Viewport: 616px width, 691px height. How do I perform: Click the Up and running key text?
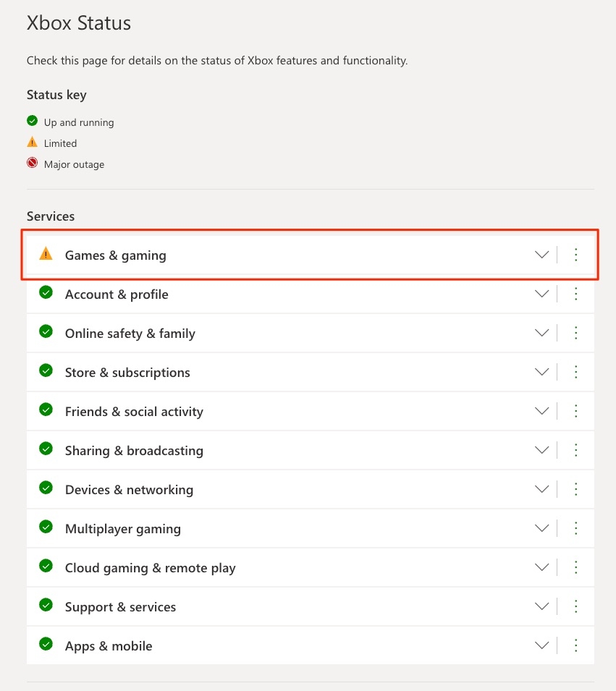[79, 122]
